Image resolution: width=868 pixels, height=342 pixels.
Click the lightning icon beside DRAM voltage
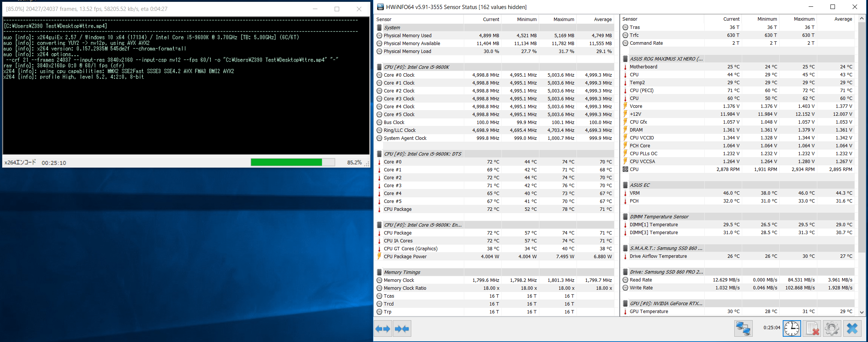625,130
